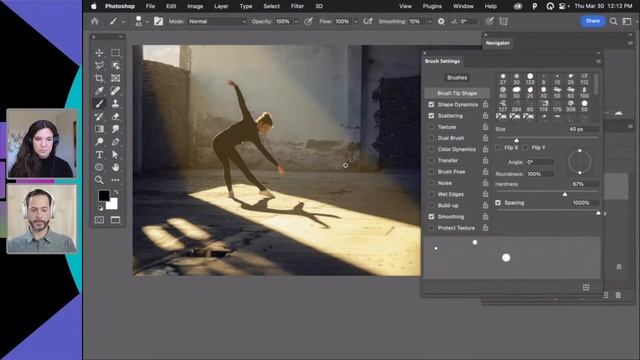Image resolution: width=640 pixels, height=360 pixels.
Task: Select the History Brush tool
Action: pyautogui.click(x=99, y=116)
